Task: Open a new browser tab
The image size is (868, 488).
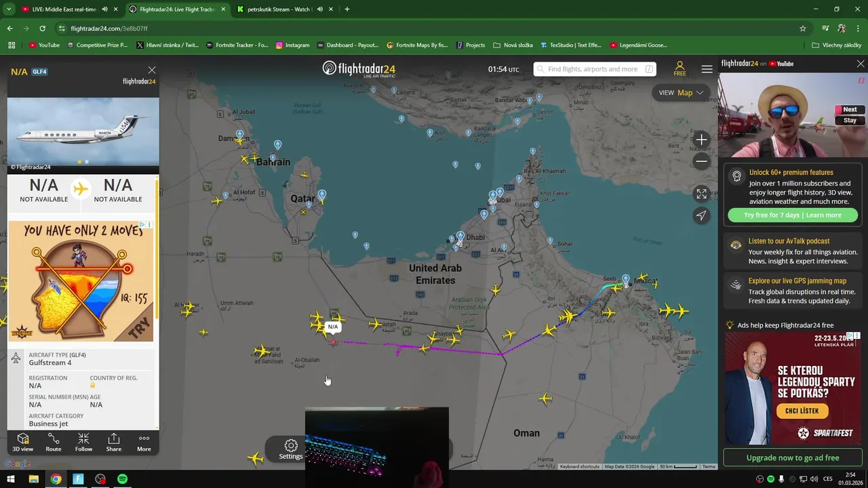Action: click(347, 9)
